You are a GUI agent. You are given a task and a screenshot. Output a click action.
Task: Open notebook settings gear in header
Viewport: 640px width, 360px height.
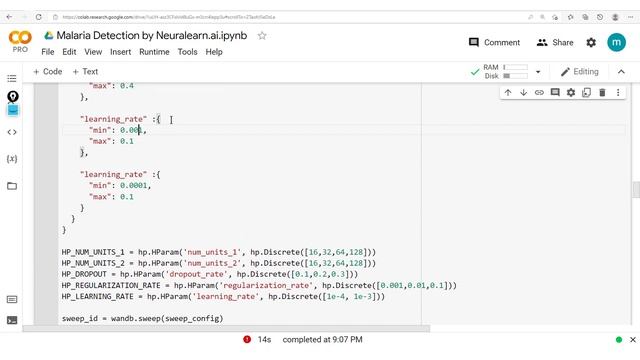pos(591,42)
